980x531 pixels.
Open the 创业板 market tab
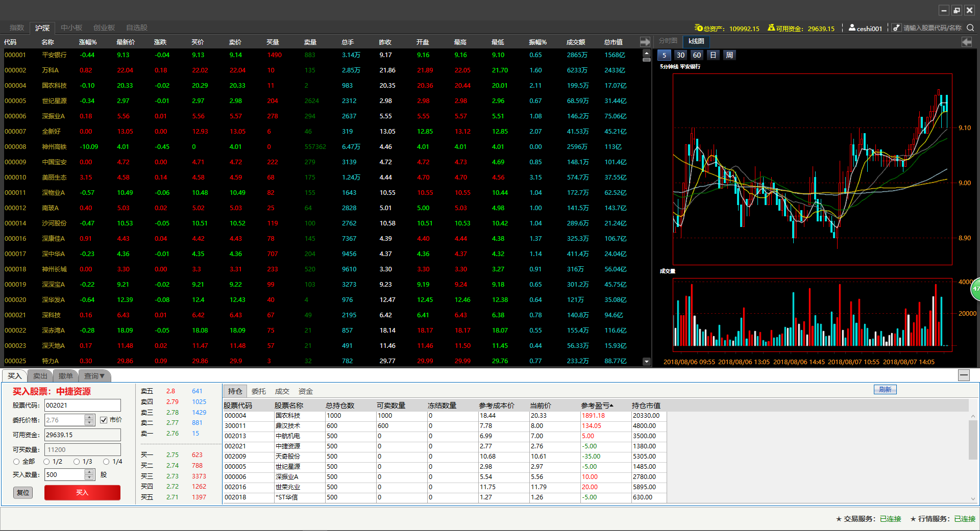104,28
